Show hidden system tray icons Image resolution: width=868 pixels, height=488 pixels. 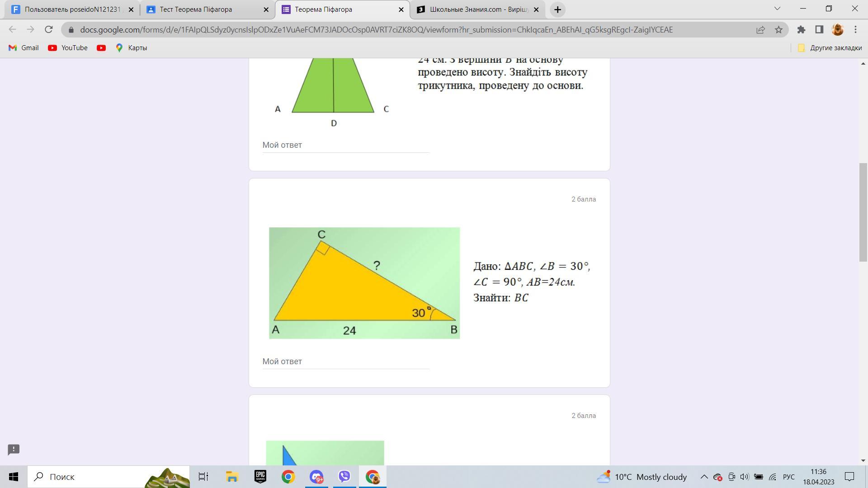(x=704, y=477)
